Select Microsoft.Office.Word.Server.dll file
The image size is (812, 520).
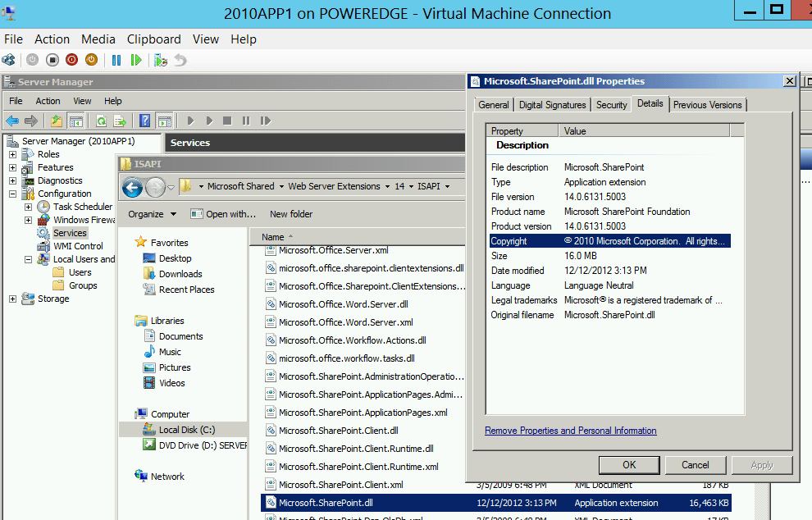[x=344, y=304]
